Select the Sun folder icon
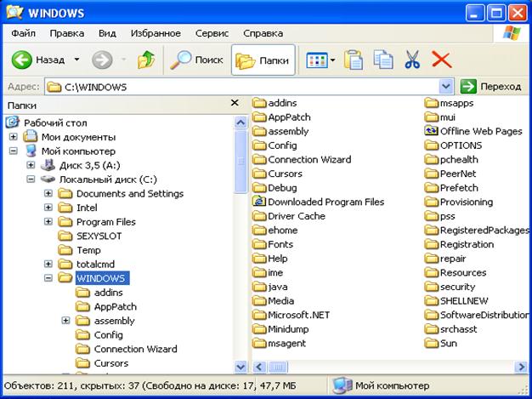Viewport: 532px width, 399px height. click(x=431, y=343)
